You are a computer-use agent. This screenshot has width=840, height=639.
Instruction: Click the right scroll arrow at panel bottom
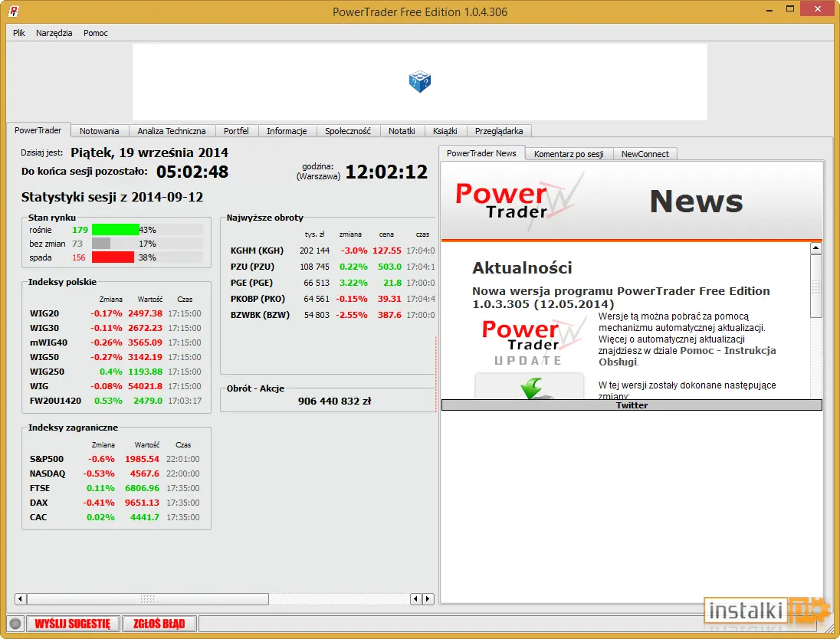click(x=428, y=599)
